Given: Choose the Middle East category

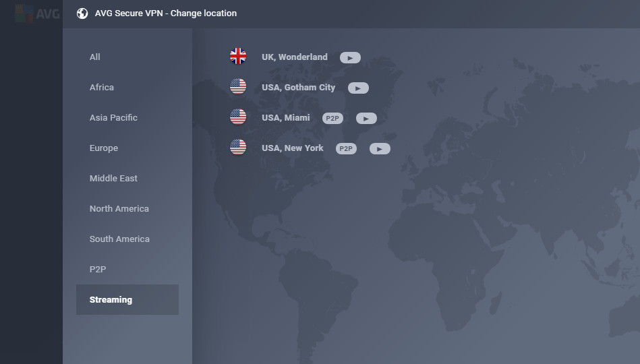Looking at the screenshot, I should (x=113, y=179).
